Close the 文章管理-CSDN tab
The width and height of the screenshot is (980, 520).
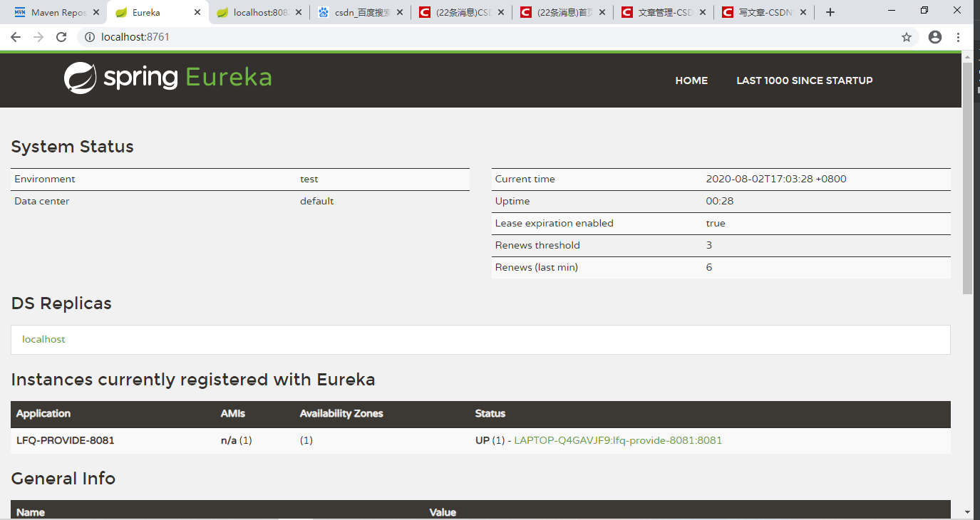pyautogui.click(x=703, y=12)
